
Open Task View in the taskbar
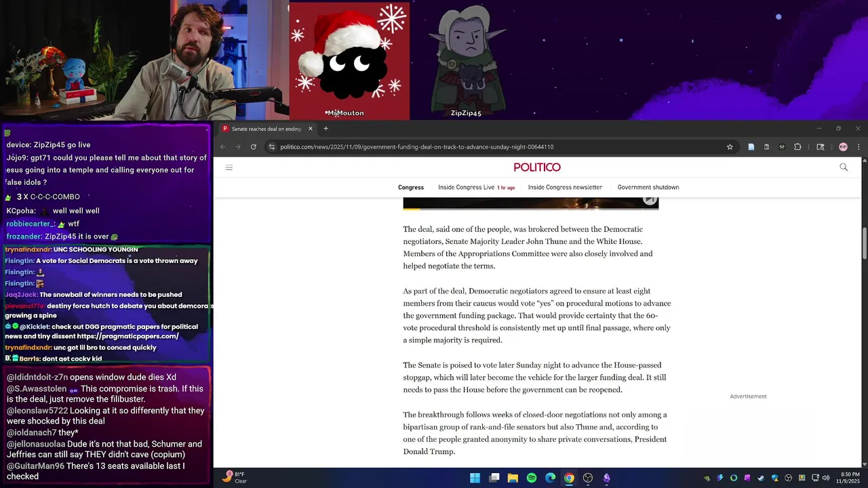coord(494,478)
